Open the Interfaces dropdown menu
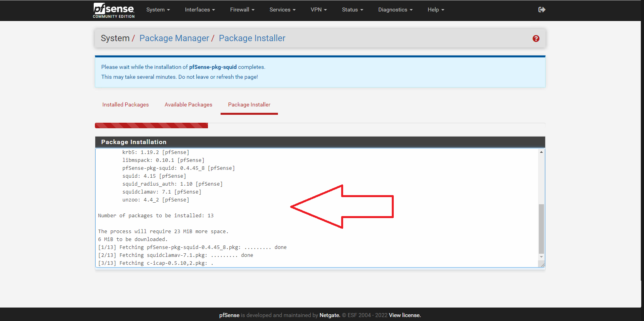 (200, 9)
